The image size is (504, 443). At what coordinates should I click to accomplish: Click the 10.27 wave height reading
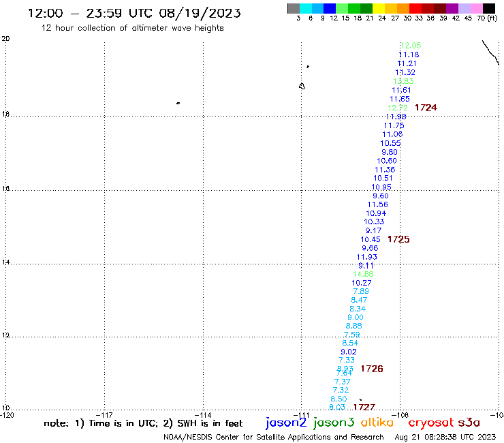[x=362, y=283]
